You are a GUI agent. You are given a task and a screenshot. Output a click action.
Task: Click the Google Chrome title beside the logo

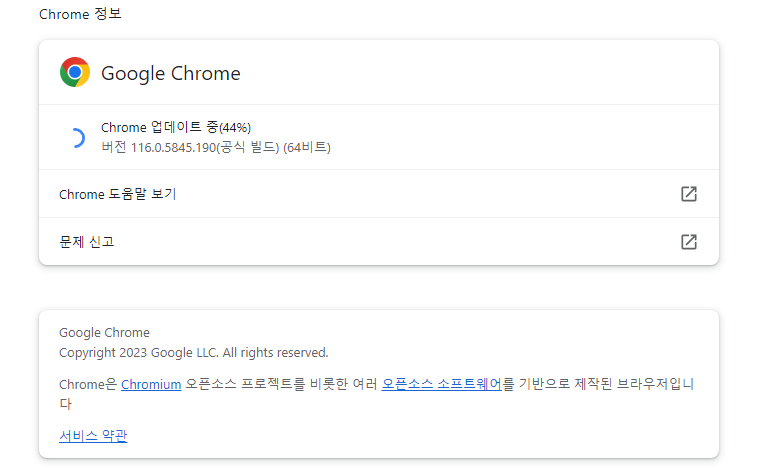tap(171, 73)
